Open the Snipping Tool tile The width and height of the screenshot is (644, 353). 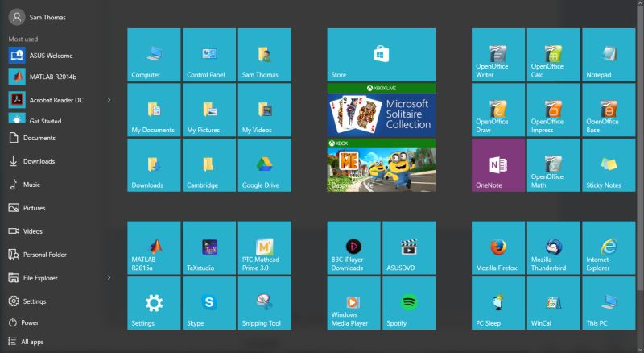point(265,303)
